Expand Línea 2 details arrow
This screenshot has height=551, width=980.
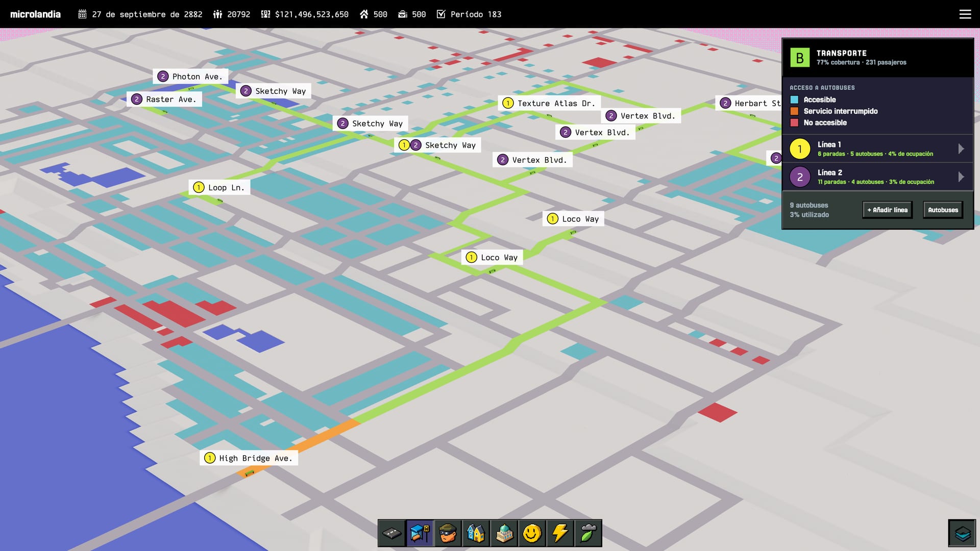pos(961,177)
